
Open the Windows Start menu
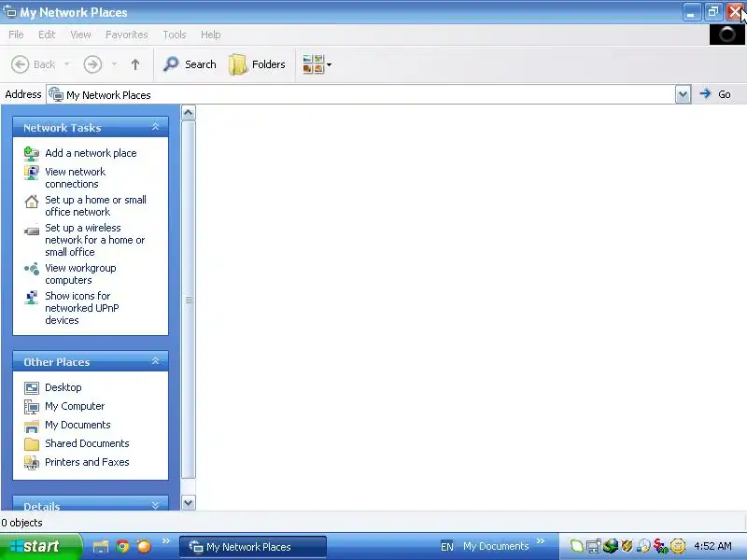point(41,546)
